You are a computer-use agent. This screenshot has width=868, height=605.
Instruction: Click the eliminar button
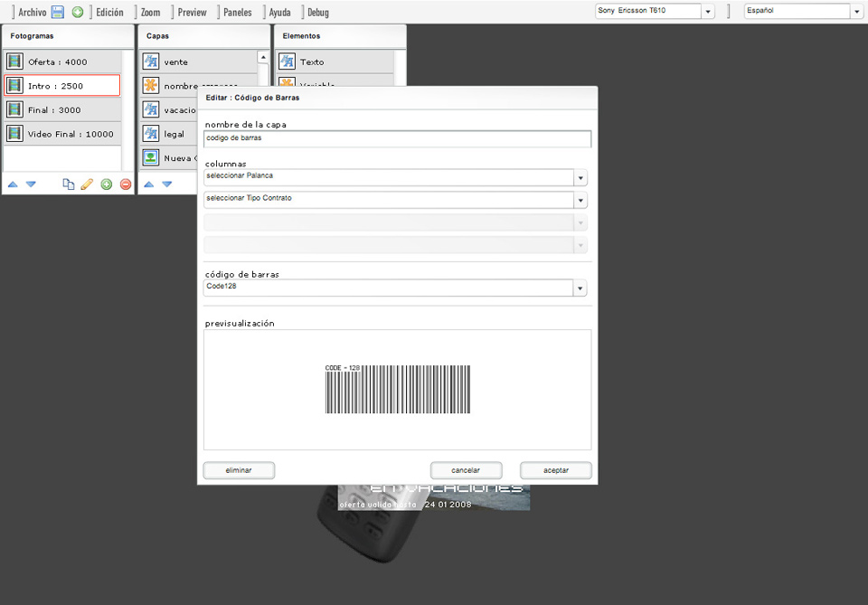pos(239,470)
